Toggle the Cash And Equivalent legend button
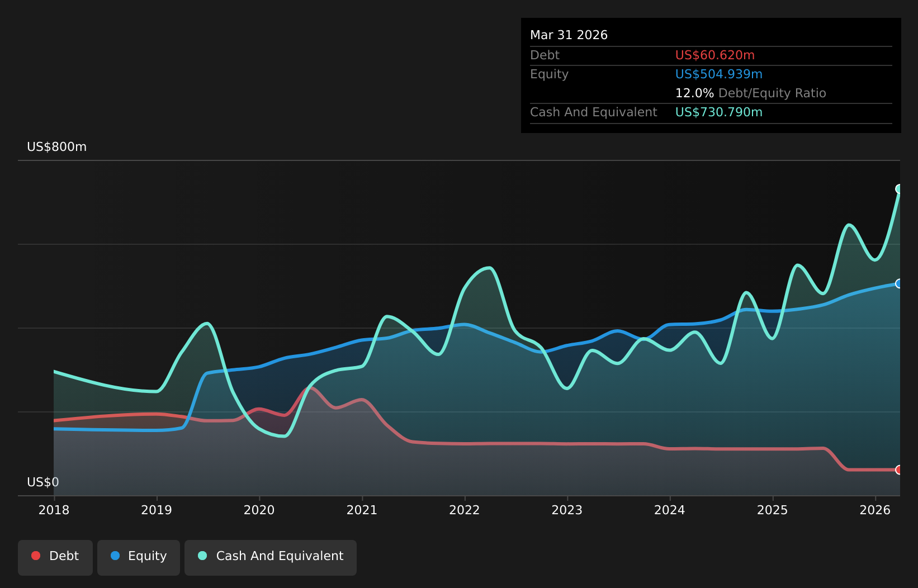 pos(271,557)
